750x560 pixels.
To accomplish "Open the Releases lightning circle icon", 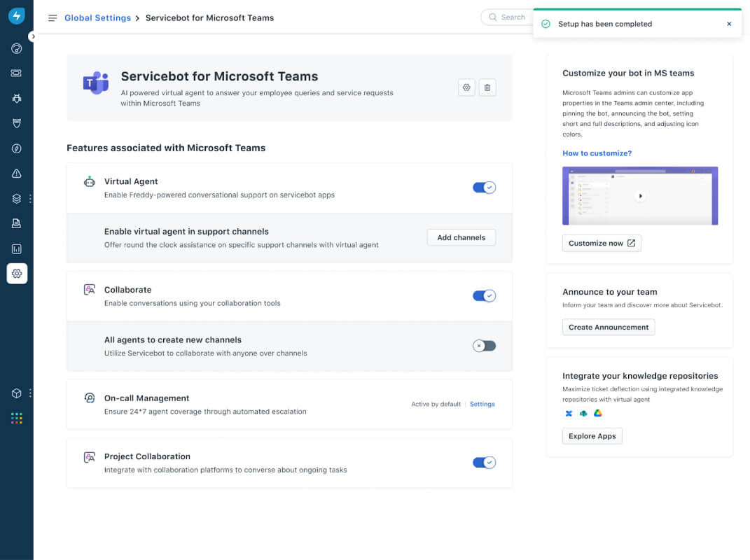I will (x=17, y=148).
